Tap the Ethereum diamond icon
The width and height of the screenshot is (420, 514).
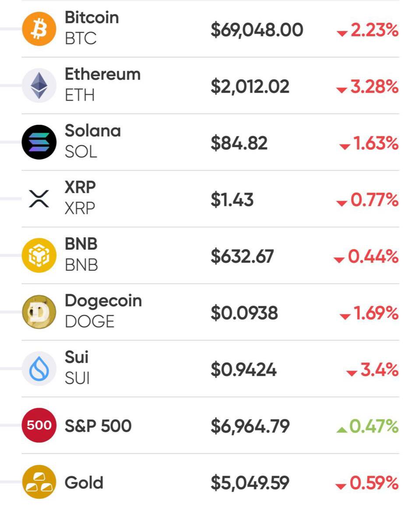[39, 85]
